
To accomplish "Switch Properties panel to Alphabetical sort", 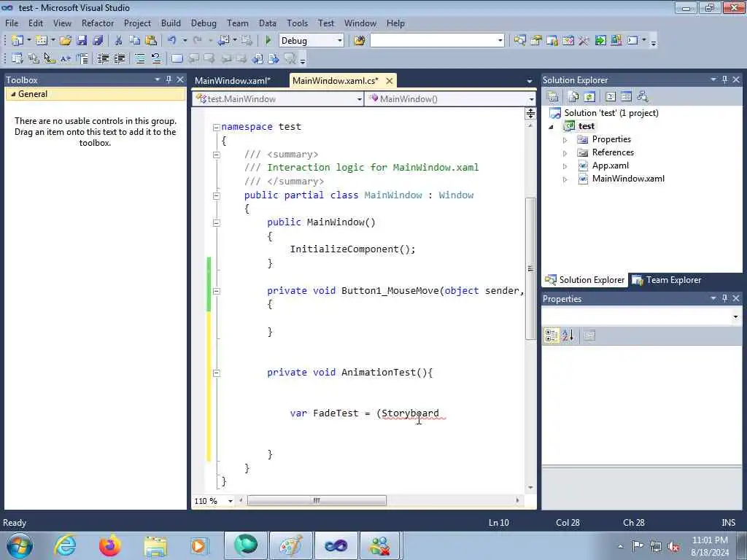I will (568, 335).
